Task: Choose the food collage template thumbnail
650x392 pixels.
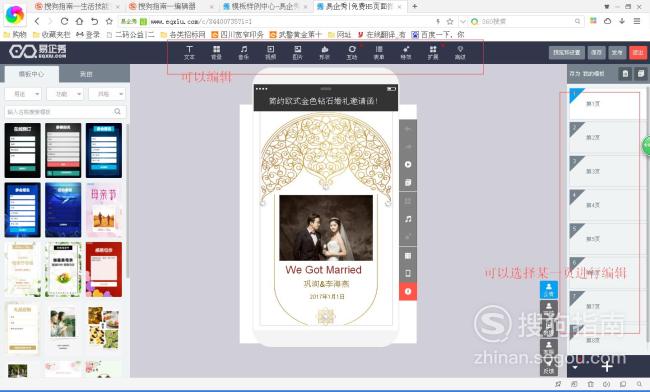Action: pos(104,328)
